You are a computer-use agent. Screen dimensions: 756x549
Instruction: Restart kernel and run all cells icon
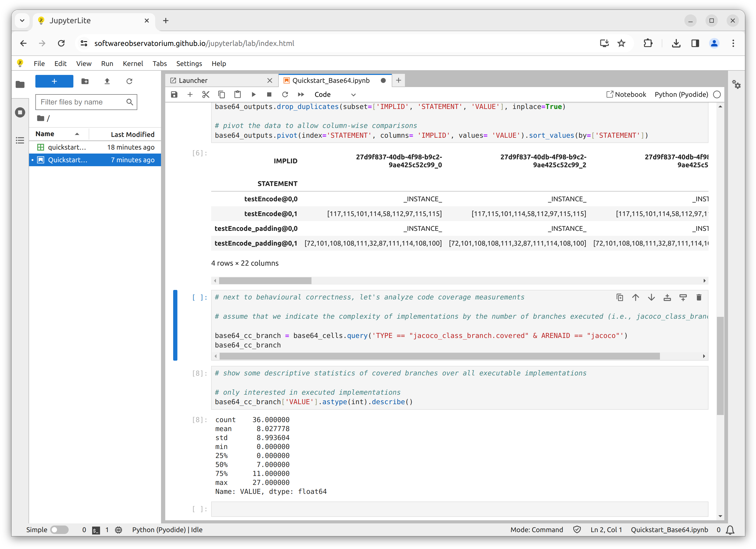[301, 95]
